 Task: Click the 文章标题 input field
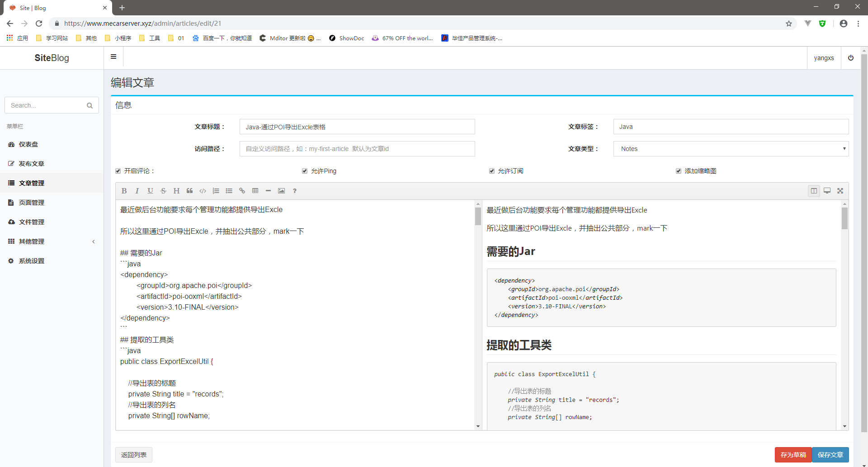(357, 127)
